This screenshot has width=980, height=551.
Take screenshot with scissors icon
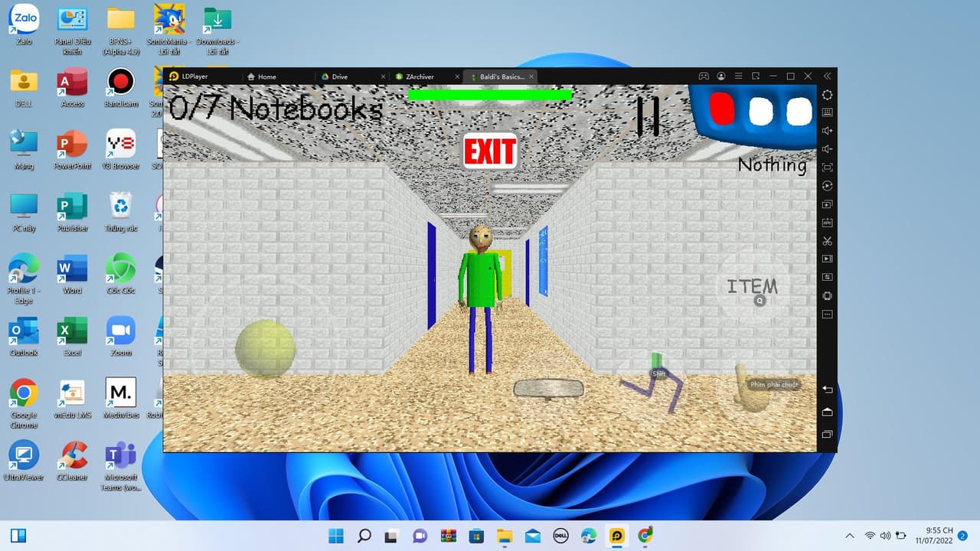pos(827,241)
